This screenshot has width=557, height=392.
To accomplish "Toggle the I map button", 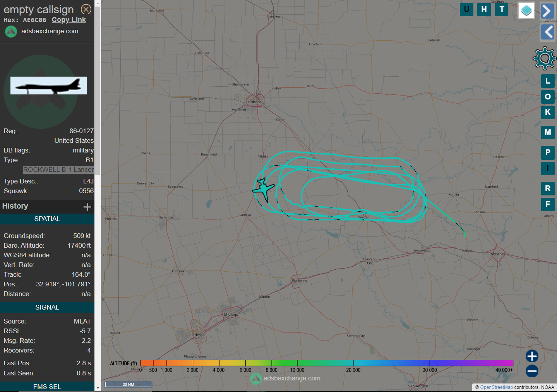I will [548, 168].
